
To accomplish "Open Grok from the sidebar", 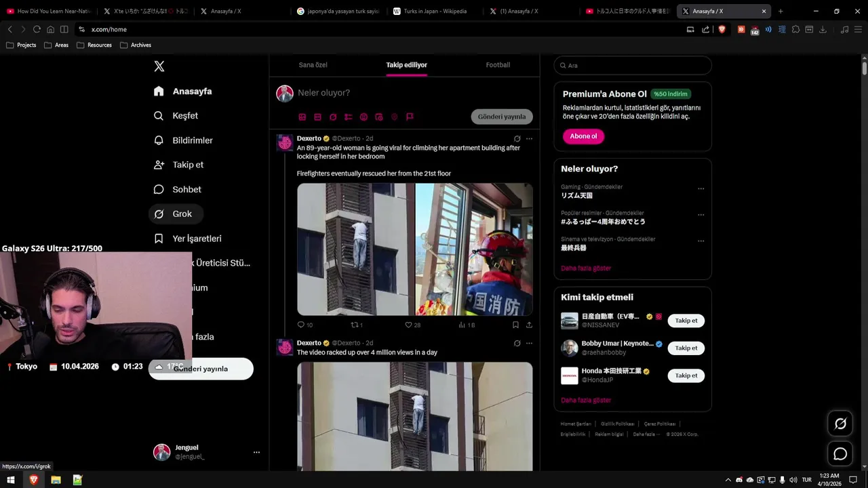I will point(176,213).
